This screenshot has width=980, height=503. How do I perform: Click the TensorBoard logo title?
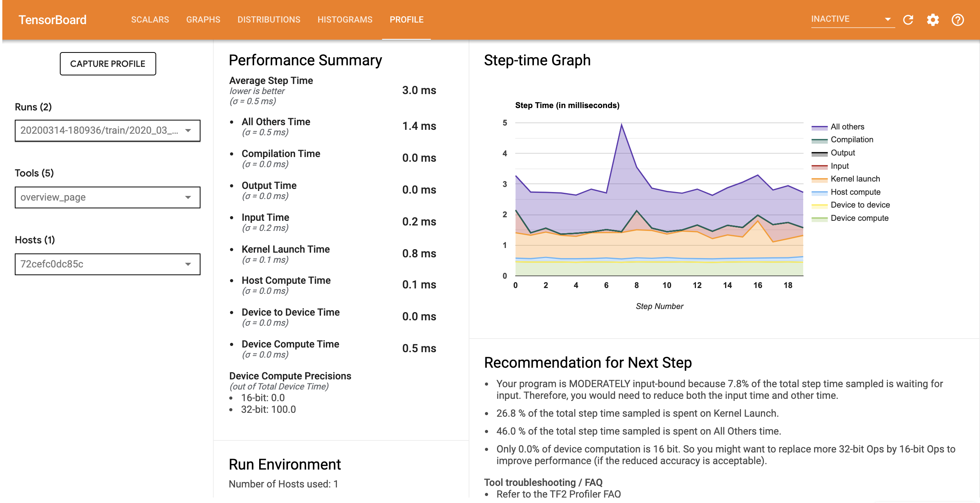tap(52, 20)
